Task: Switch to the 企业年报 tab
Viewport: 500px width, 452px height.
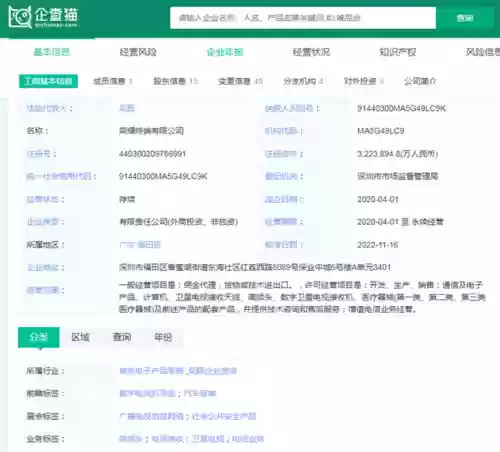Action: (x=225, y=52)
